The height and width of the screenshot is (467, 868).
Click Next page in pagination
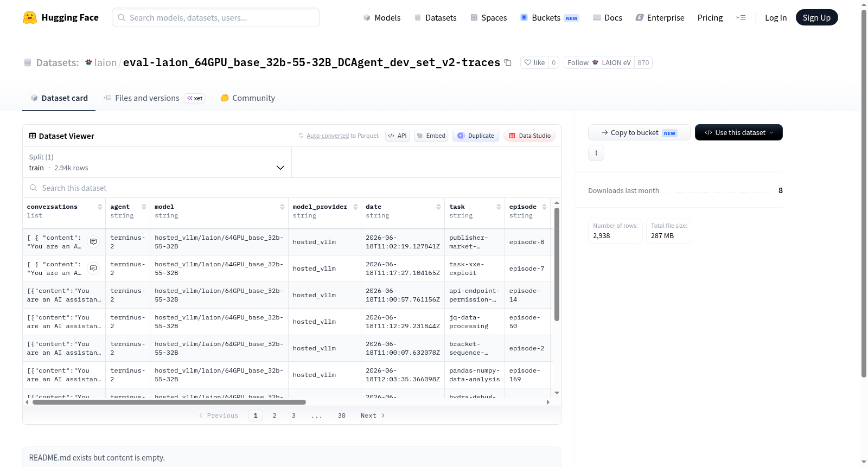click(373, 415)
